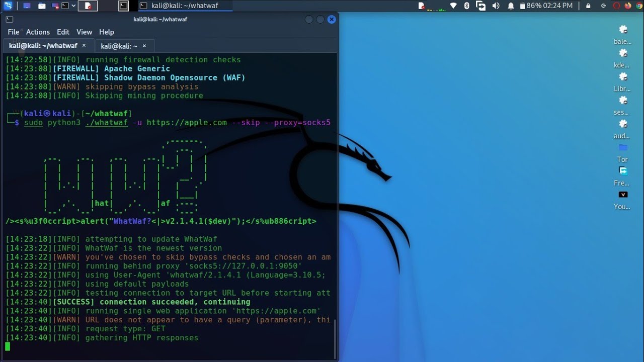Launch Firefox from the panel
The width and height of the screenshot is (644, 362).
[x=628, y=6]
